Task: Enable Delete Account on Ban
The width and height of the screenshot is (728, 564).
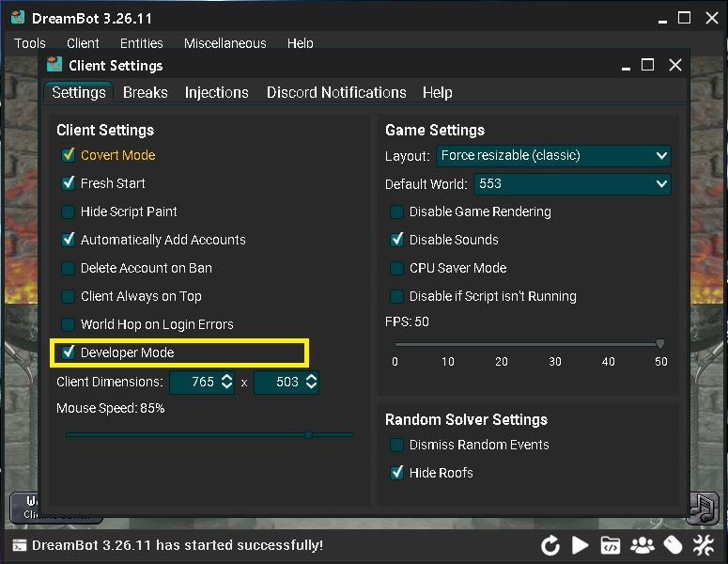Action: click(69, 268)
